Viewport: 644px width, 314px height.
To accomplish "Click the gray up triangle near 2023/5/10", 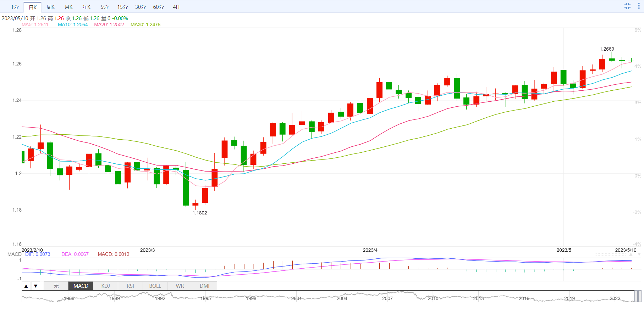I will (x=631, y=254).
